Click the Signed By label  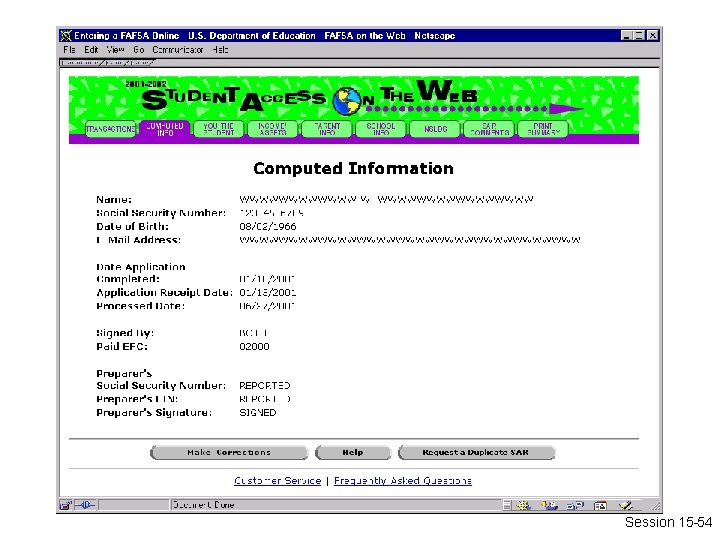(125, 333)
